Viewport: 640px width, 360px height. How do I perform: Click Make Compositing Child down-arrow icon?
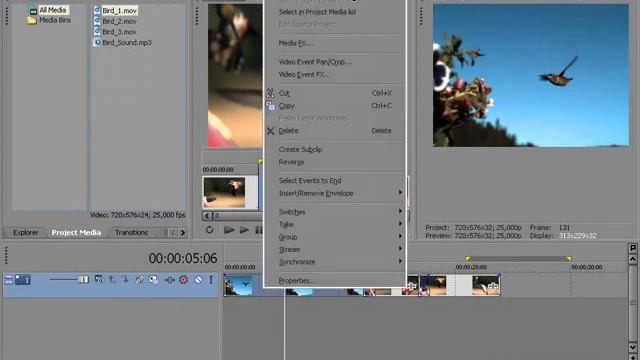(125, 280)
